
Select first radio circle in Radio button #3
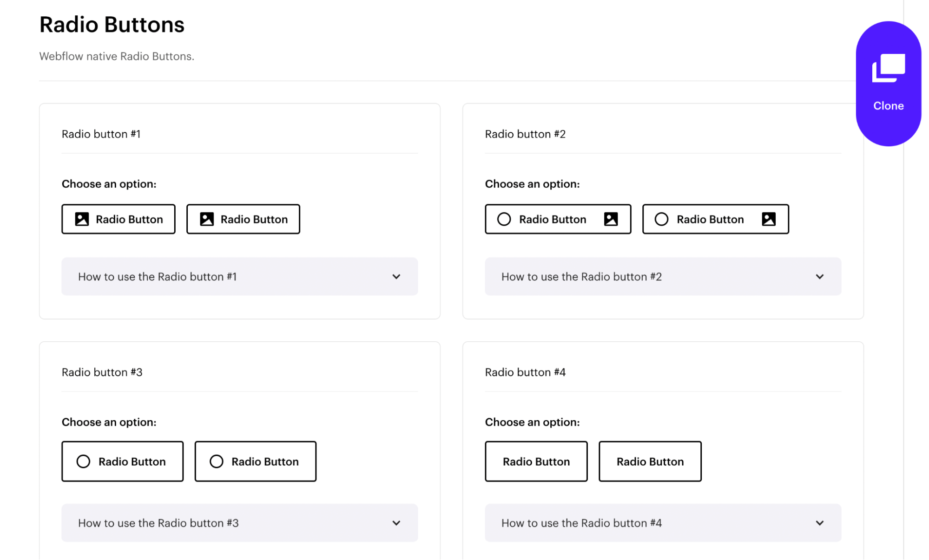pos(83,462)
